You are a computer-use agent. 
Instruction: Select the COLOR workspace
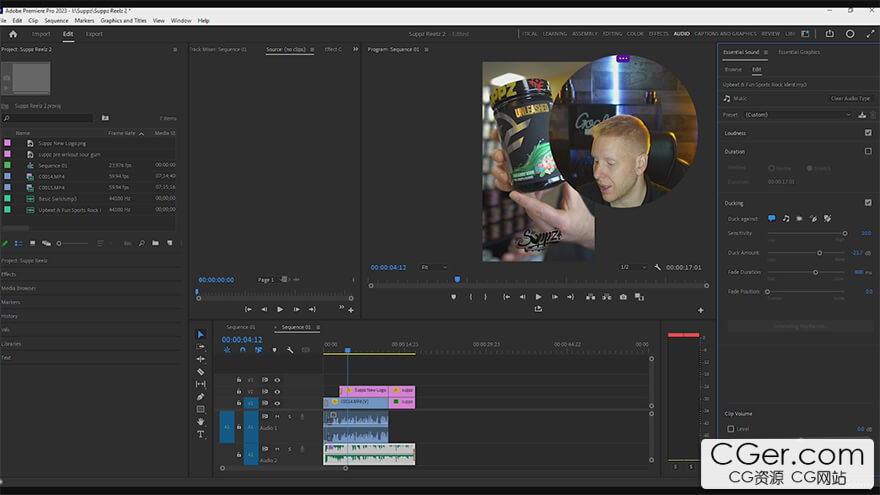click(x=635, y=34)
